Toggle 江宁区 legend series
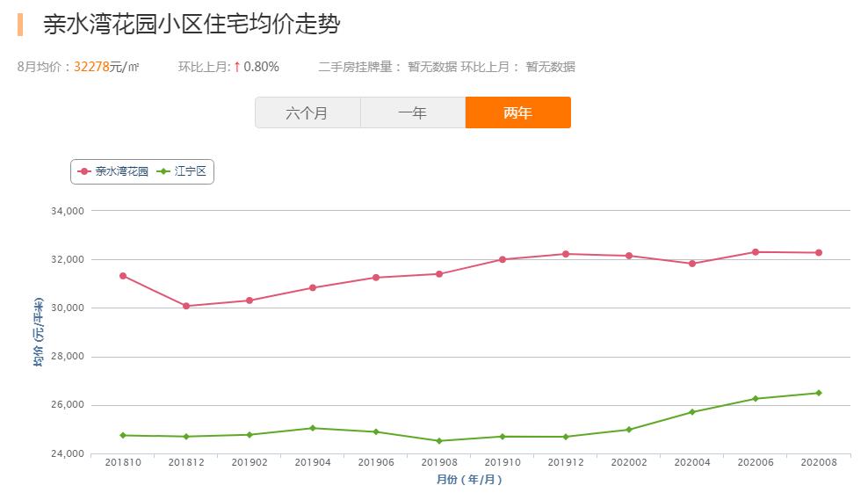868x500 pixels. point(182,171)
